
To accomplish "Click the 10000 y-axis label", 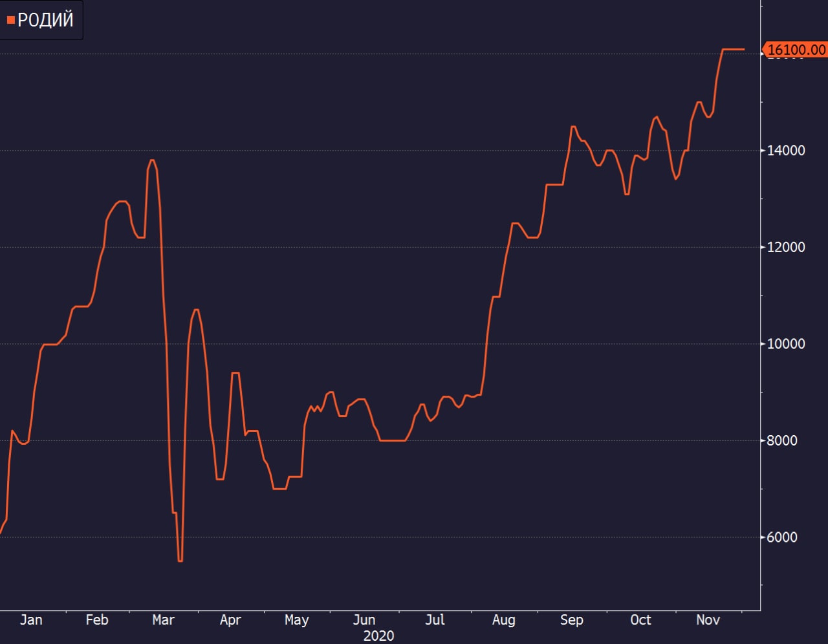I will pyautogui.click(x=786, y=344).
